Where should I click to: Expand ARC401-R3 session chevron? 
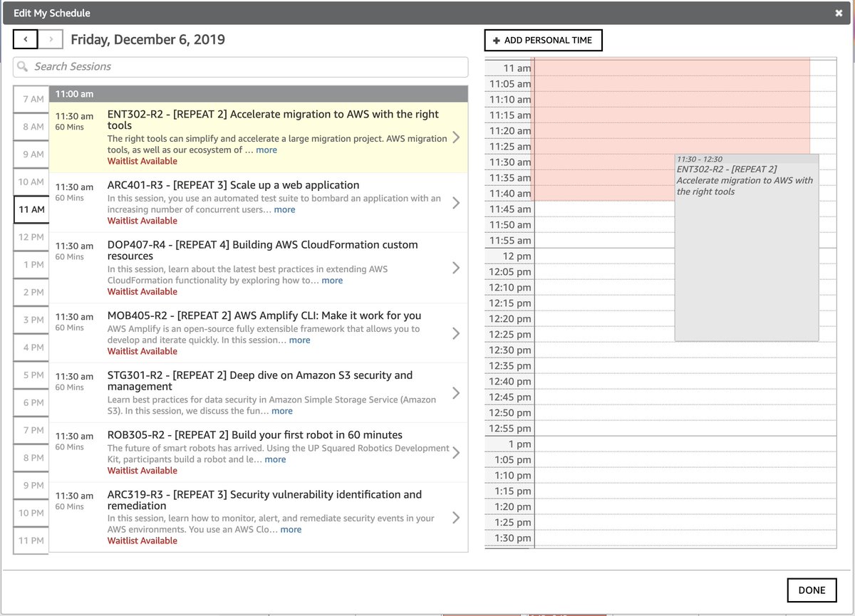[456, 203]
